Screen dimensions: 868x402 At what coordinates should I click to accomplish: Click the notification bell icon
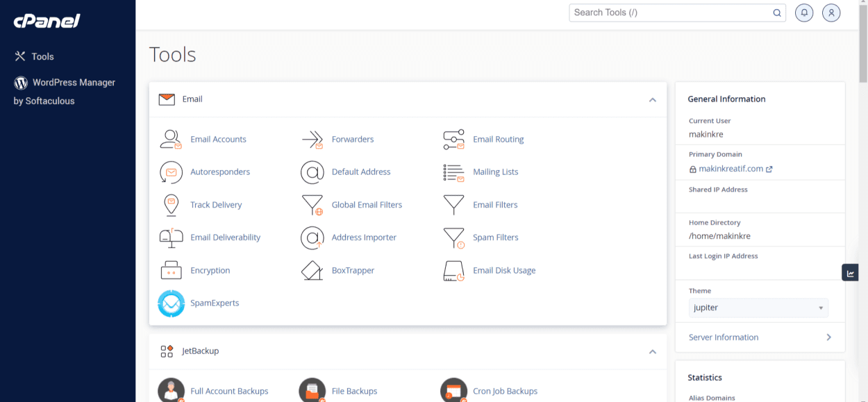point(803,12)
